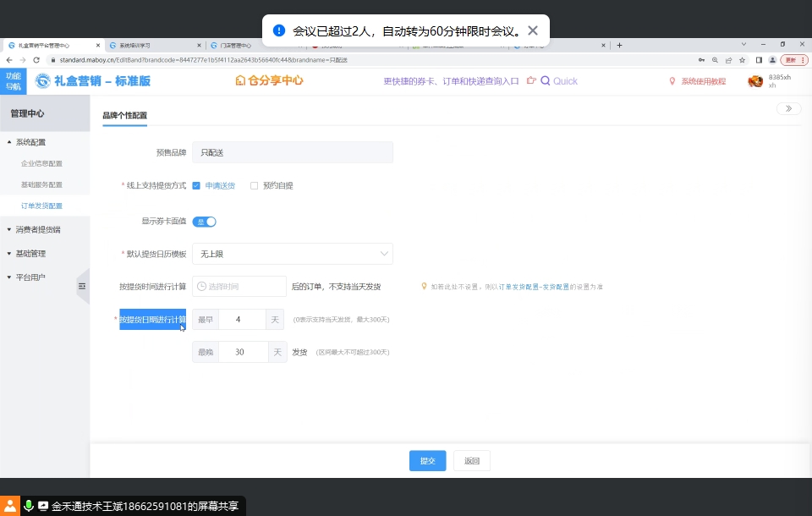Collapse the sidebar using the handle icon
This screenshot has width=812, height=516.
click(82, 287)
